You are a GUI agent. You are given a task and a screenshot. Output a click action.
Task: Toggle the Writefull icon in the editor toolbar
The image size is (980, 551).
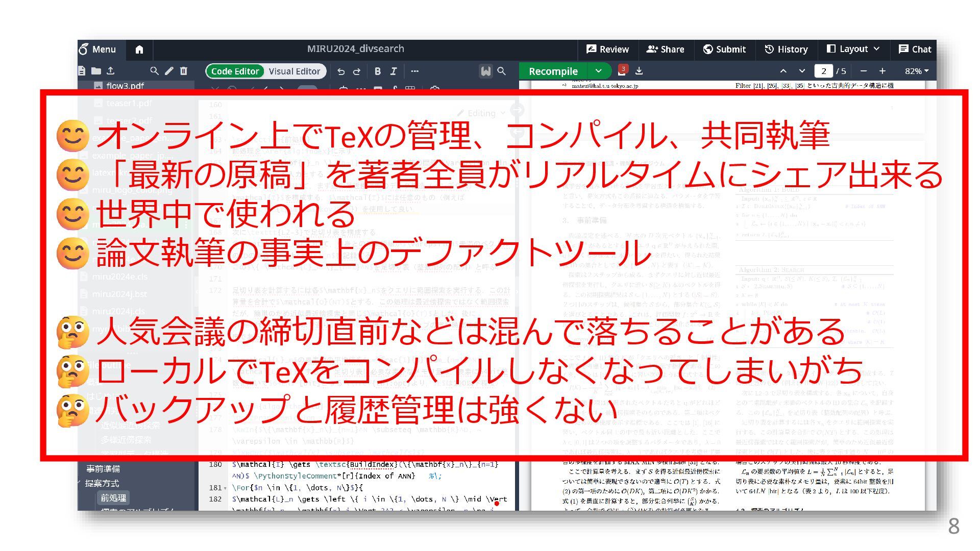pyautogui.click(x=486, y=71)
